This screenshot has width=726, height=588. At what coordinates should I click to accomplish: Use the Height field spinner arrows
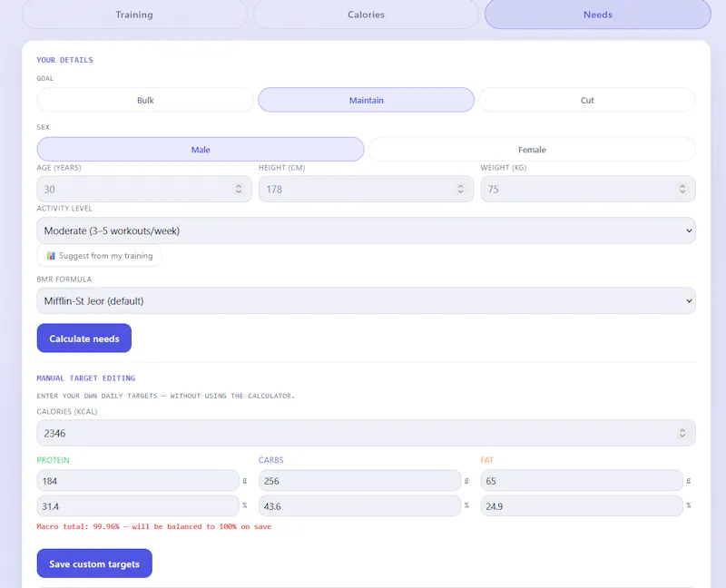460,189
